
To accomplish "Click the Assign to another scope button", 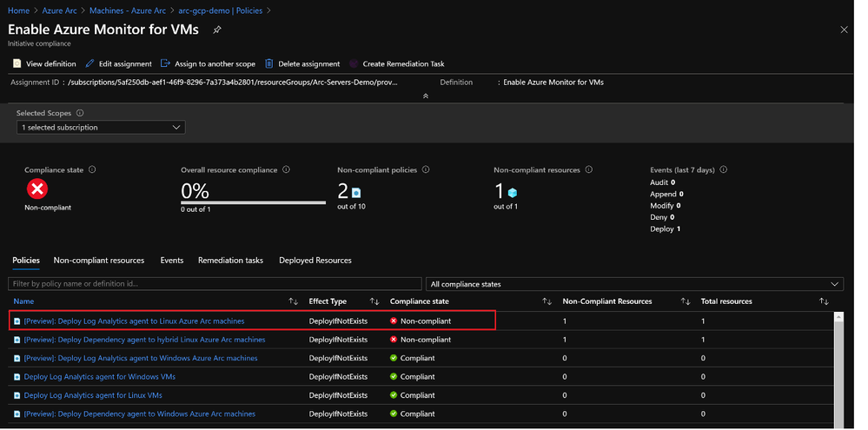I will coord(208,63).
